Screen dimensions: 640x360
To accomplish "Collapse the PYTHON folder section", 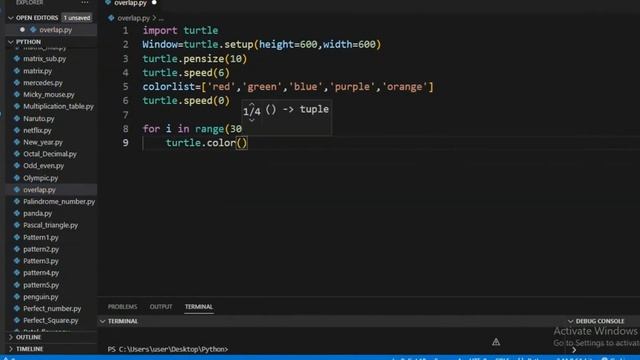I will coord(11,42).
